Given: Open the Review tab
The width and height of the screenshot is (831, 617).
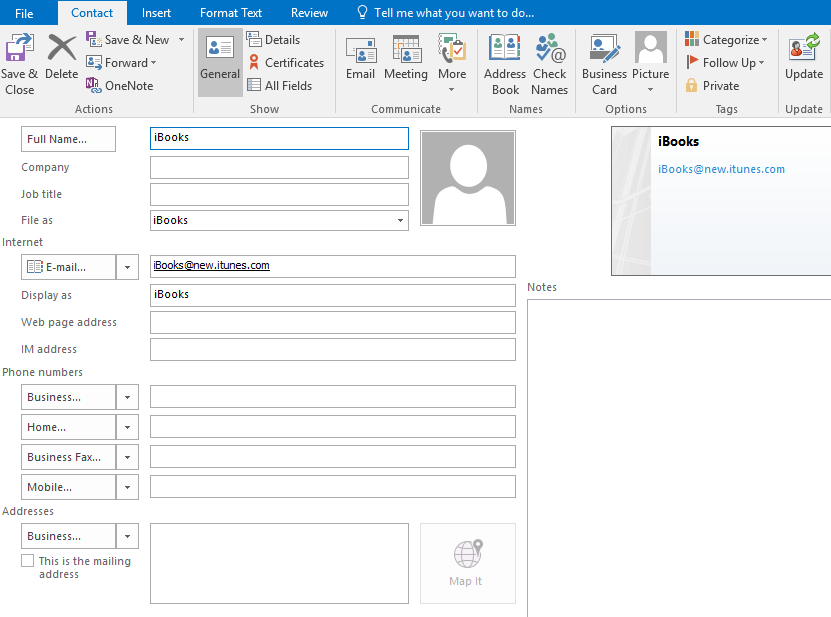Looking at the screenshot, I should (309, 13).
